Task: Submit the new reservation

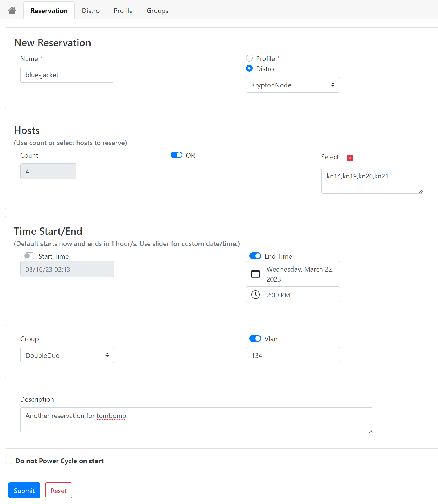Action: pos(24,490)
